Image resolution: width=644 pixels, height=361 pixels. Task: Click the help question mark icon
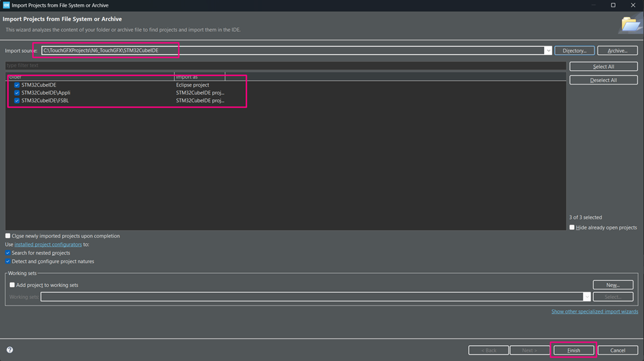tap(10, 350)
